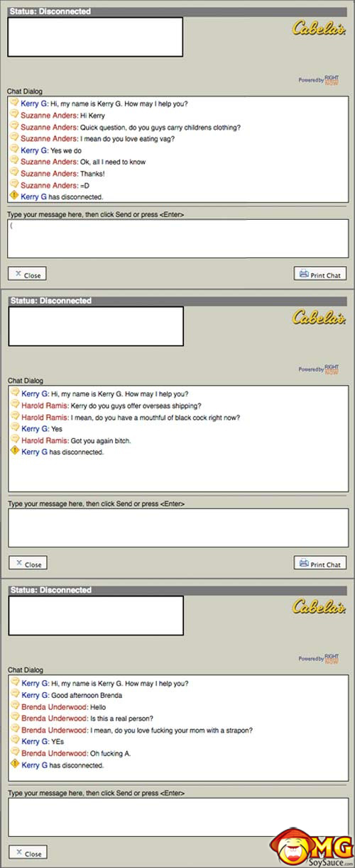Click into the message box below Brenda Underwood chat
Viewport: 355px width, 868px height.
click(x=177, y=816)
